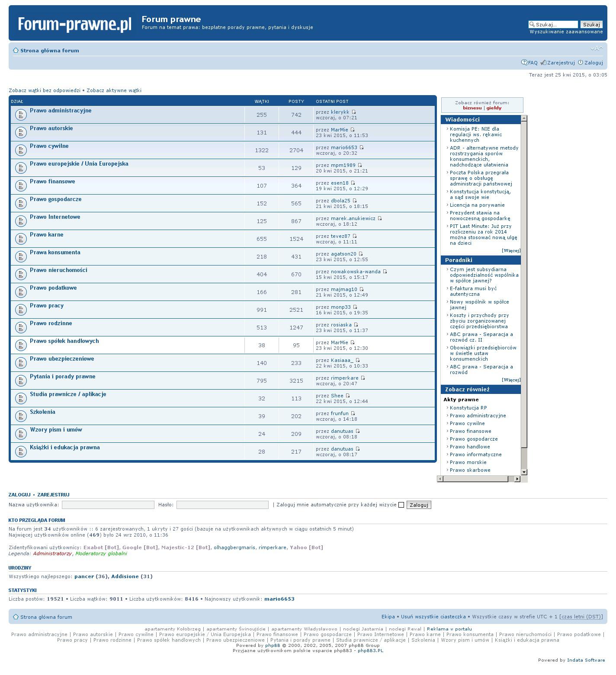The image size is (616, 675).
Task: Enable automatic login checkbox
Action: (x=401, y=505)
